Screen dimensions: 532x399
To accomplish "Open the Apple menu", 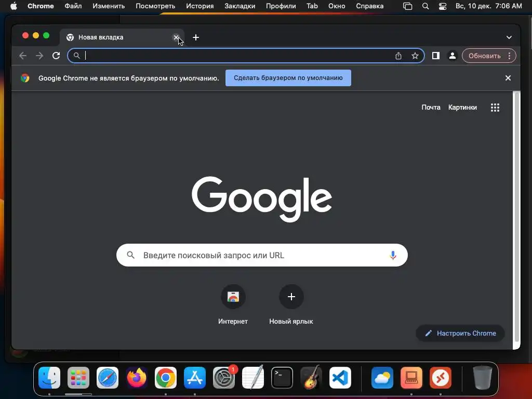I will (14, 6).
